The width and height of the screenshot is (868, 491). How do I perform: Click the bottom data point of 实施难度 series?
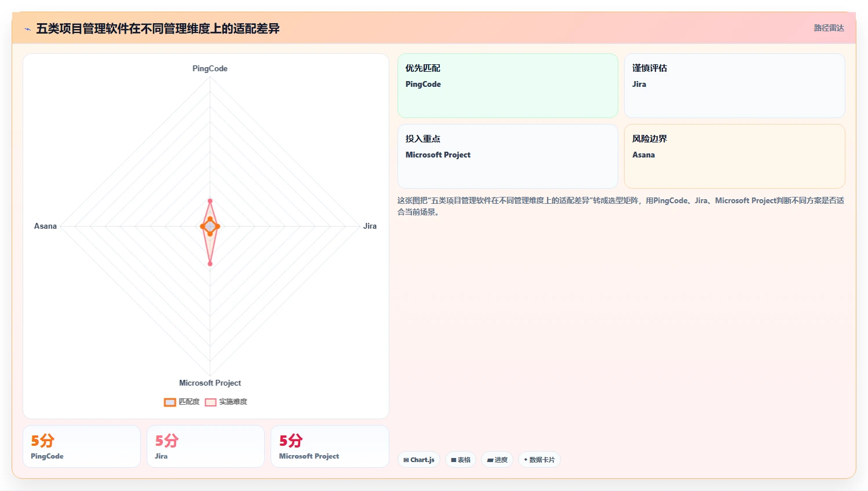tap(210, 263)
